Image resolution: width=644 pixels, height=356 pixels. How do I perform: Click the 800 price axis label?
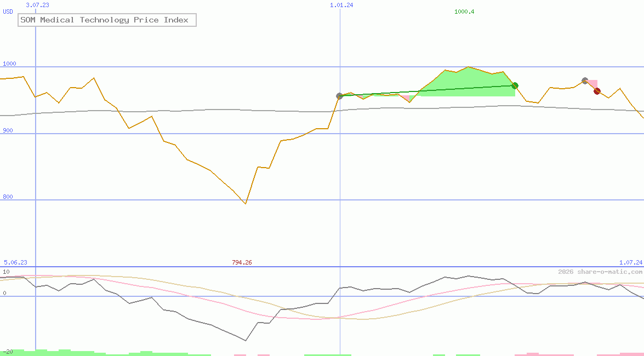8,197
